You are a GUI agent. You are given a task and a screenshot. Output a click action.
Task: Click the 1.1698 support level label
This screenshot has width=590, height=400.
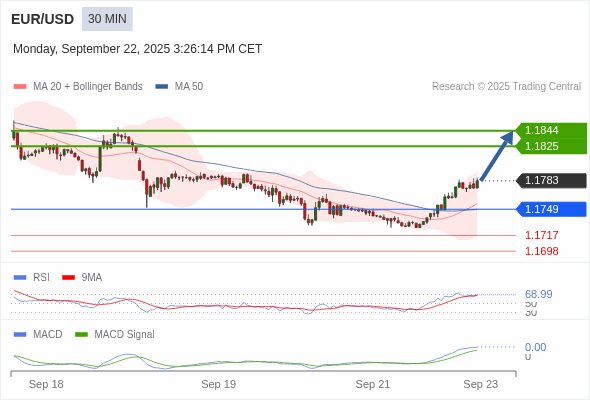point(541,251)
